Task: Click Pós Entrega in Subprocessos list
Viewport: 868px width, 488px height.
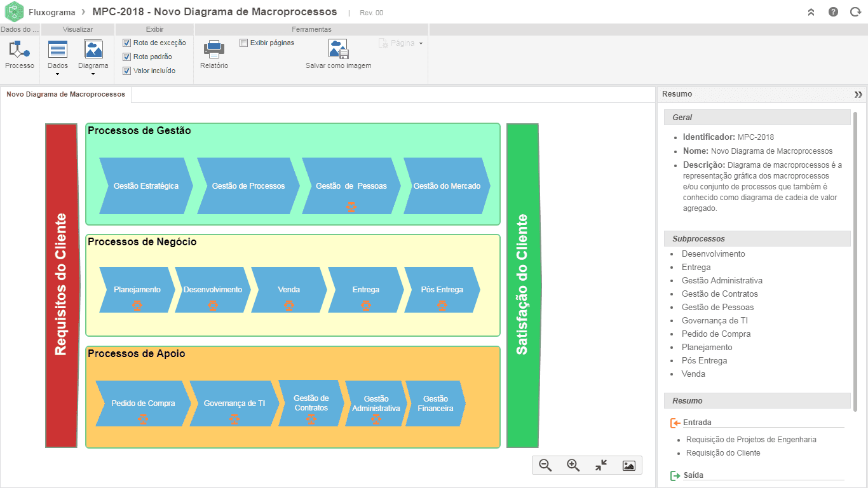Action: click(x=705, y=361)
